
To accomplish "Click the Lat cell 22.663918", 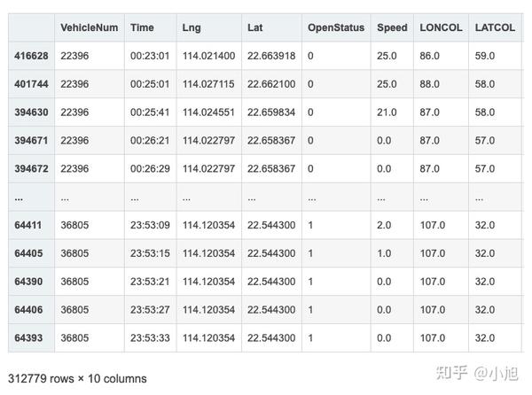I will [271, 56].
